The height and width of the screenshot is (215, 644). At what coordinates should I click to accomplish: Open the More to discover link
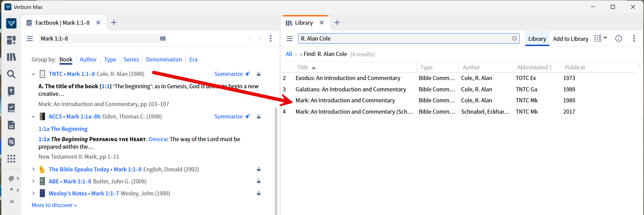54,205
